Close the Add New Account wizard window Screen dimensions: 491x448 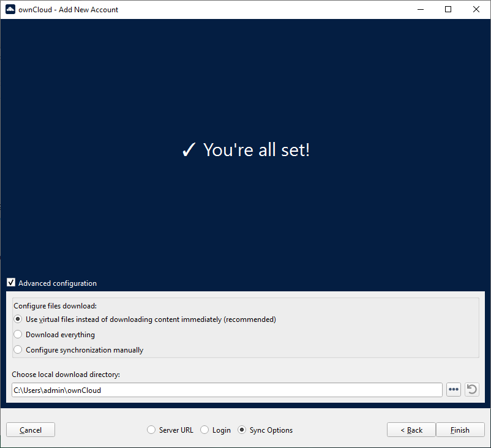[x=476, y=9]
